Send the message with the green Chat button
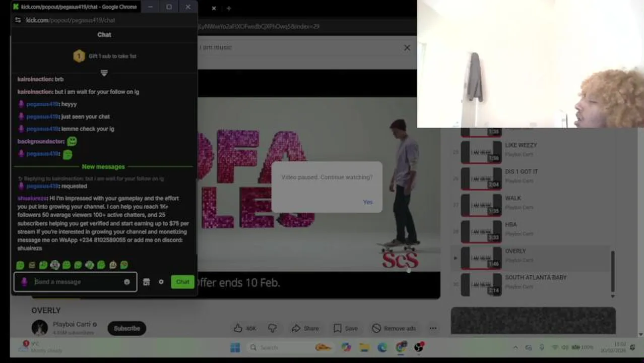This screenshot has height=363, width=644. tap(182, 282)
